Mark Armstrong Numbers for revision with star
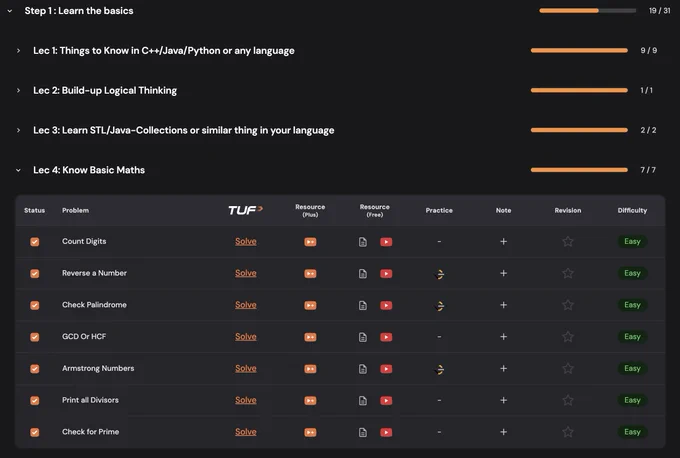The image size is (680, 458). (x=568, y=368)
